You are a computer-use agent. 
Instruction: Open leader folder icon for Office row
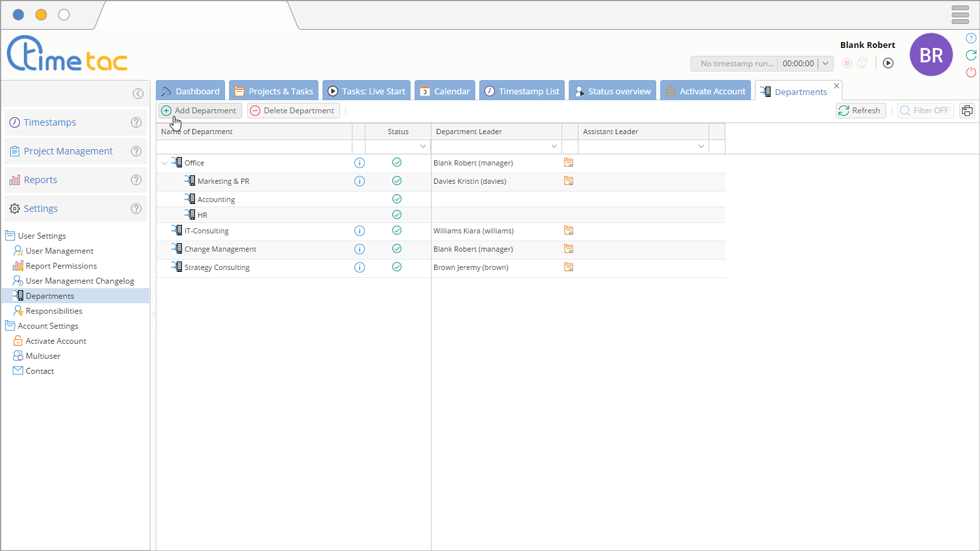point(568,162)
